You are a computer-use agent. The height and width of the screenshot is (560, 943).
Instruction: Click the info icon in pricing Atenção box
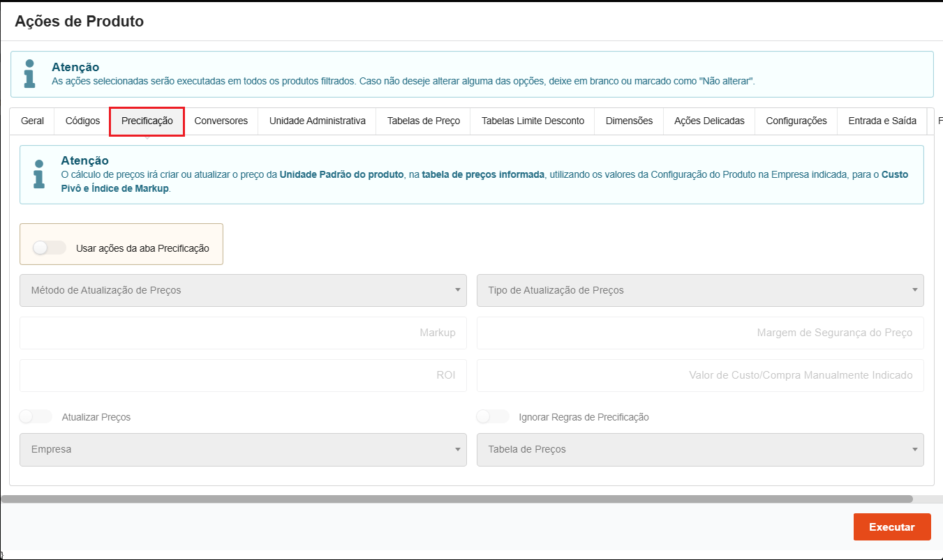pos(39,174)
